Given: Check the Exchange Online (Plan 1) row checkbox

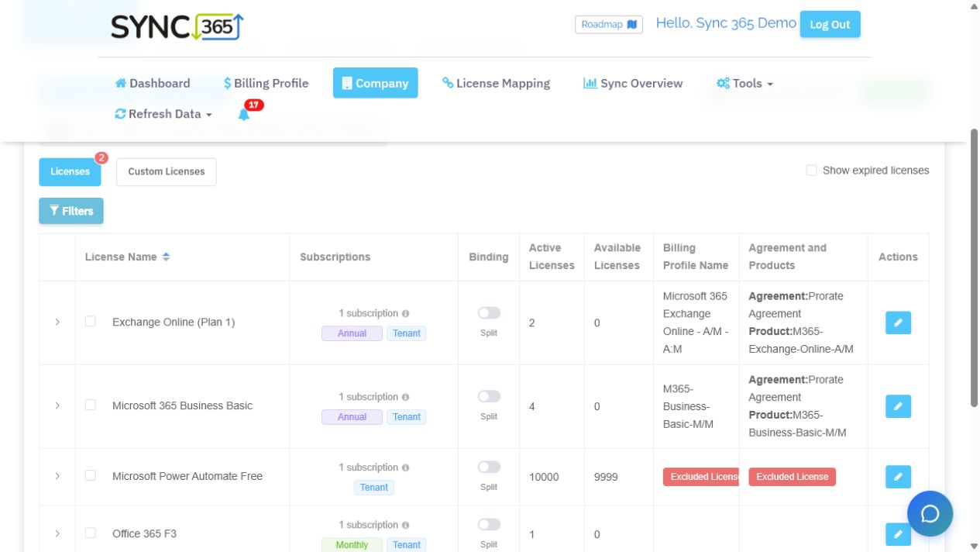Looking at the screenshot, I should pos(91,321).
